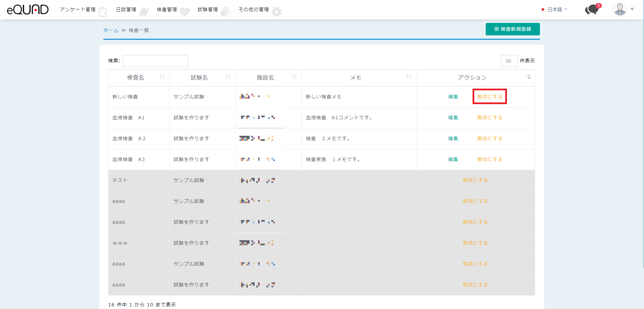The image size is (644, 309).
Task: Enable the テスト inspection row
Action: (x=475, y=180)
